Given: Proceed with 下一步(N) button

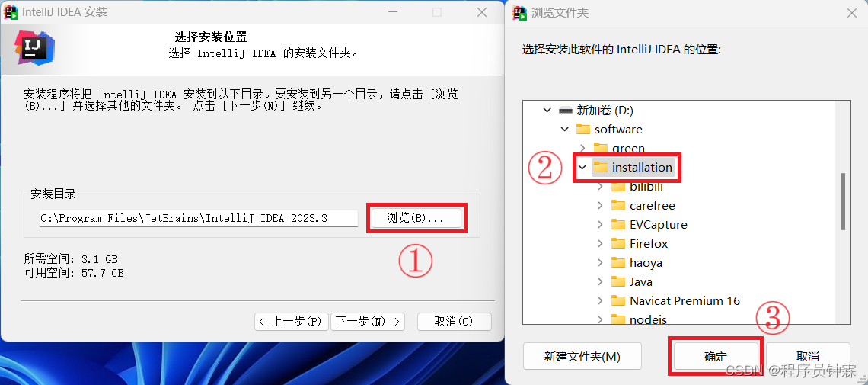Looking at the screenshot, I should click(368, 321).
